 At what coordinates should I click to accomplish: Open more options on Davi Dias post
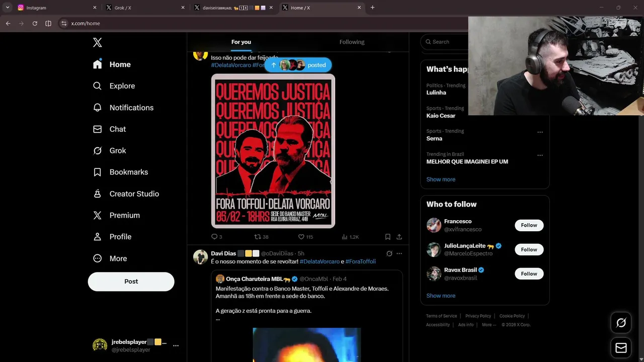tap(399, 253)
